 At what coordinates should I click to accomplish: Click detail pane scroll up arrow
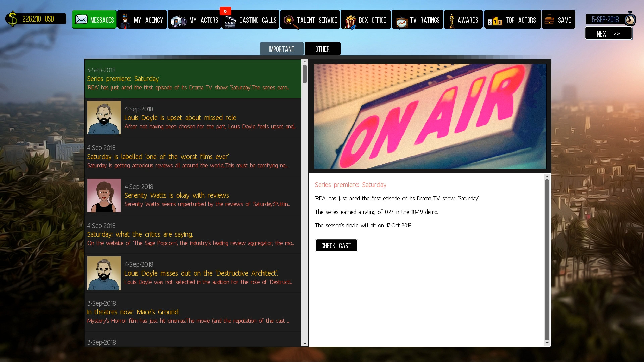pos(547,176)
